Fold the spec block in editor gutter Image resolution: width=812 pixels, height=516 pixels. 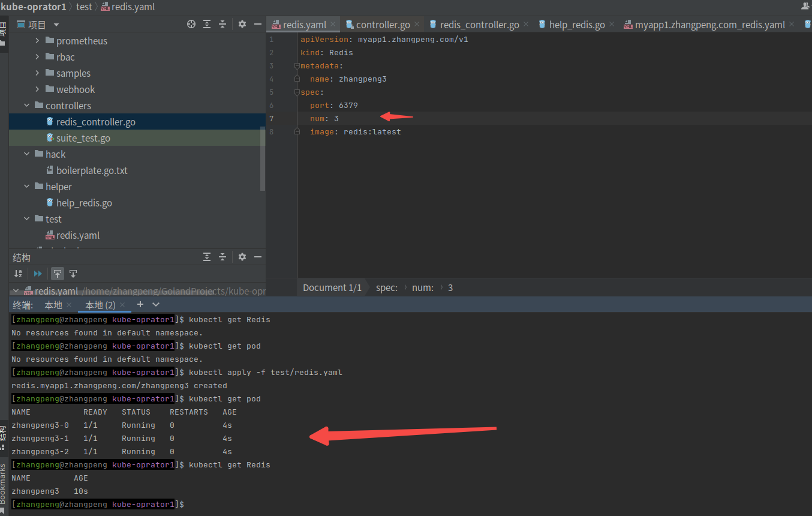[x=297, y=92]
